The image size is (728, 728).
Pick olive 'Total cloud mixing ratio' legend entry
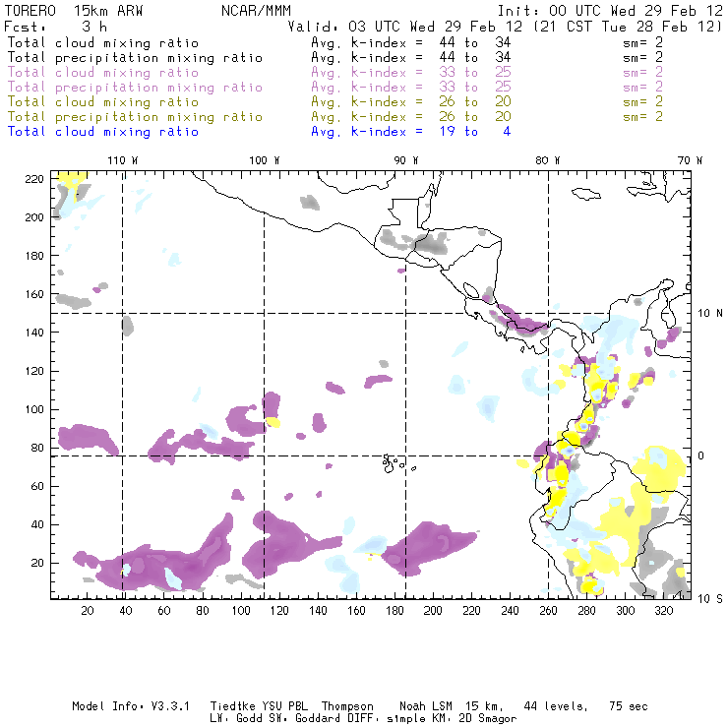pyautogui.click(x=103, y=102)
